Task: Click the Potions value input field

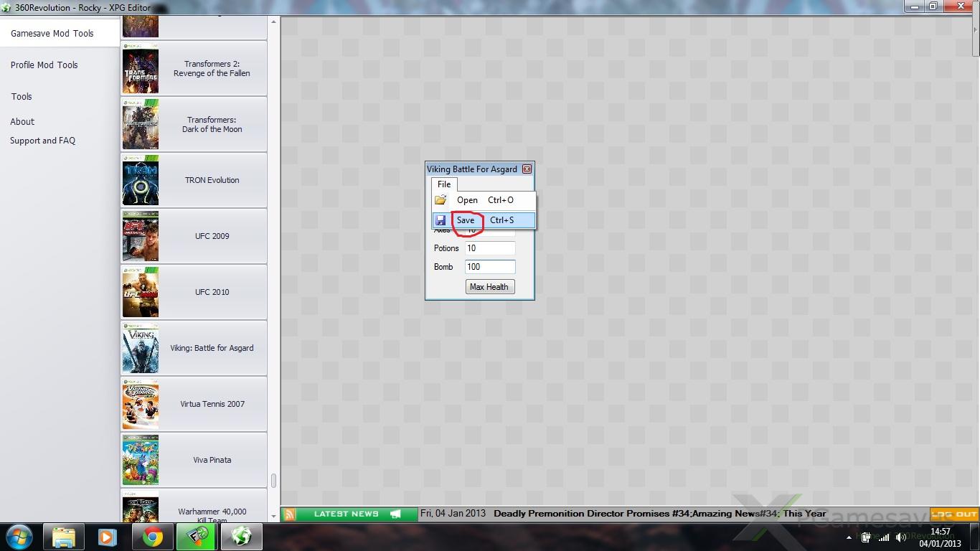Action: pos(490,248)
